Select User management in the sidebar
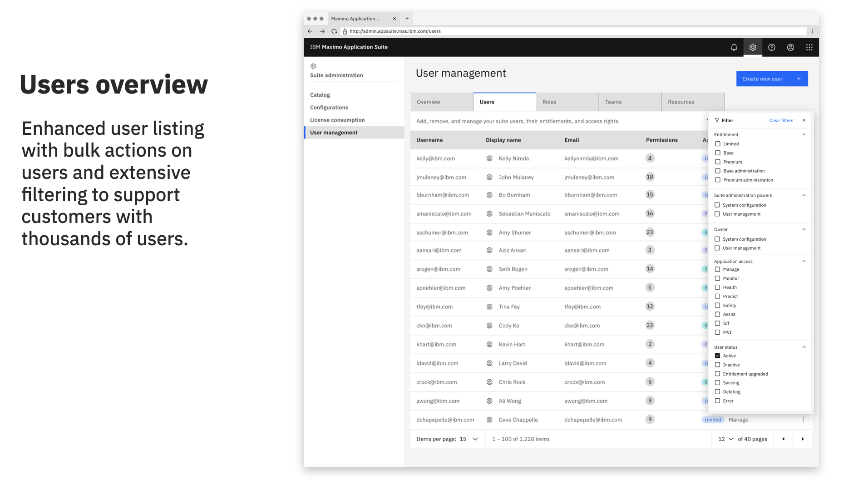The width and height of the screenshot is (868, 485). (354, 133)
